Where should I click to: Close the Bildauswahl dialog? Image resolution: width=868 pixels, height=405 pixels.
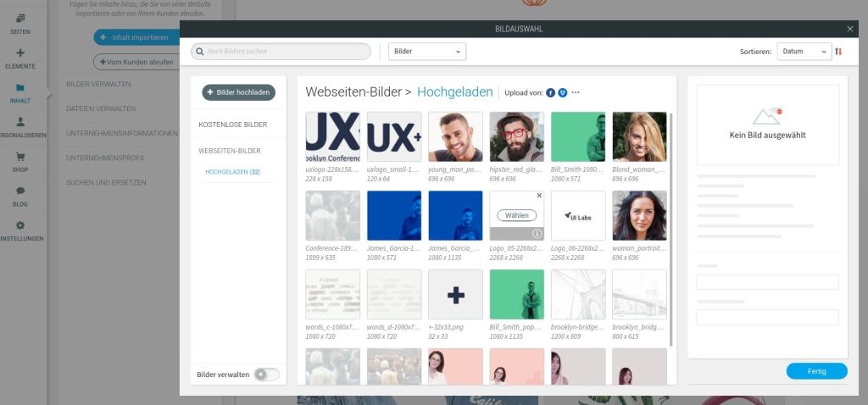[850, 30]
